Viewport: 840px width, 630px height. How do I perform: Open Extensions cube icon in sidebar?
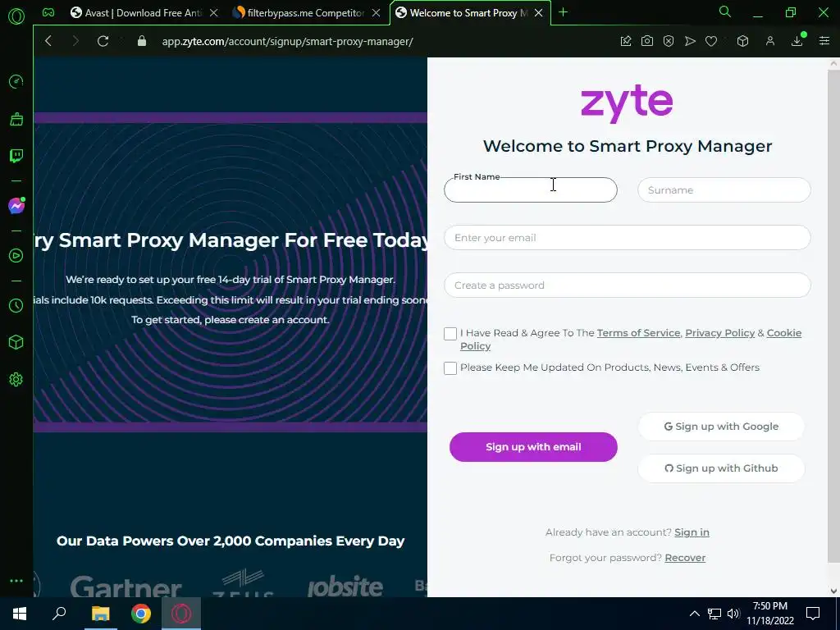(x=16, y=342)
